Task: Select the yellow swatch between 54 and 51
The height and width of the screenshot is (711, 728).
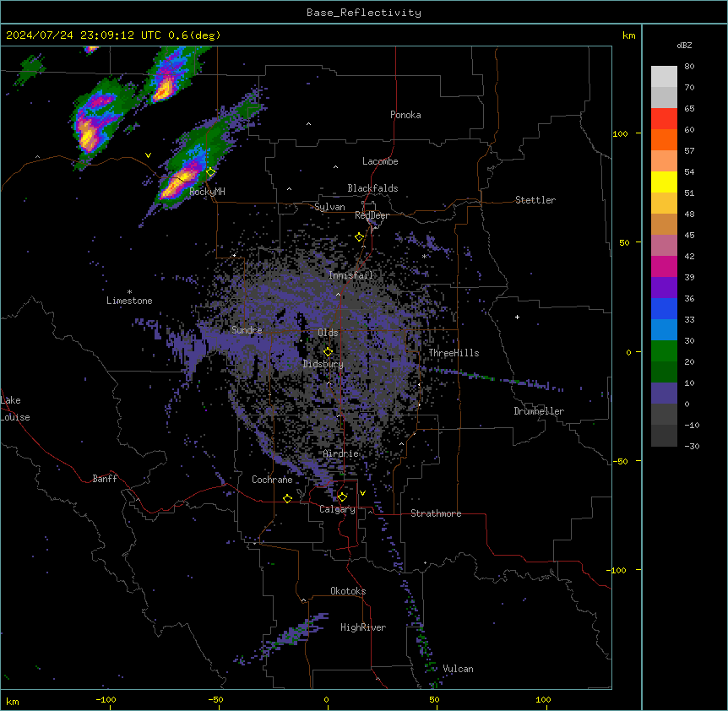Action: (x=664, y=182)
